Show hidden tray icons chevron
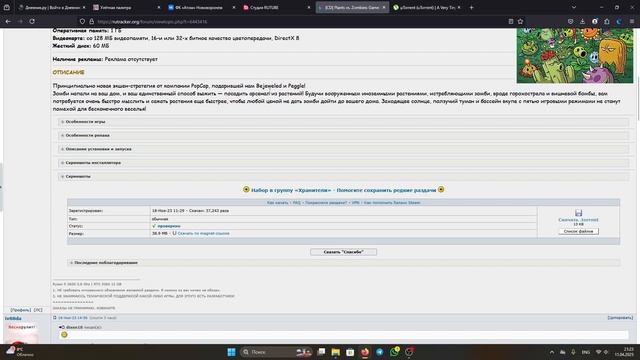The height and width of the screenshot is (360, 640). (x=552, y=352)
